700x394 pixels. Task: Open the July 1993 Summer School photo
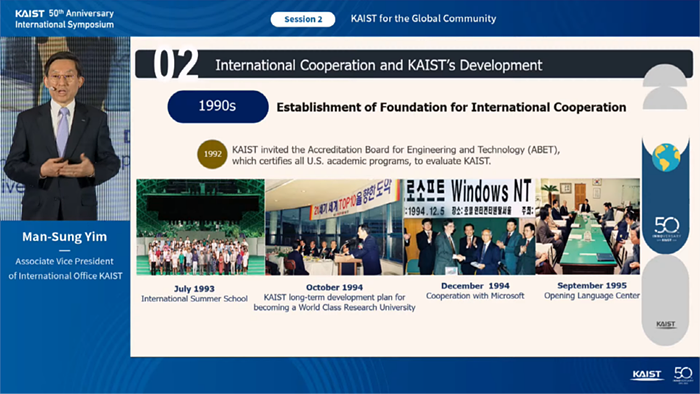click(x=200, y=227)
